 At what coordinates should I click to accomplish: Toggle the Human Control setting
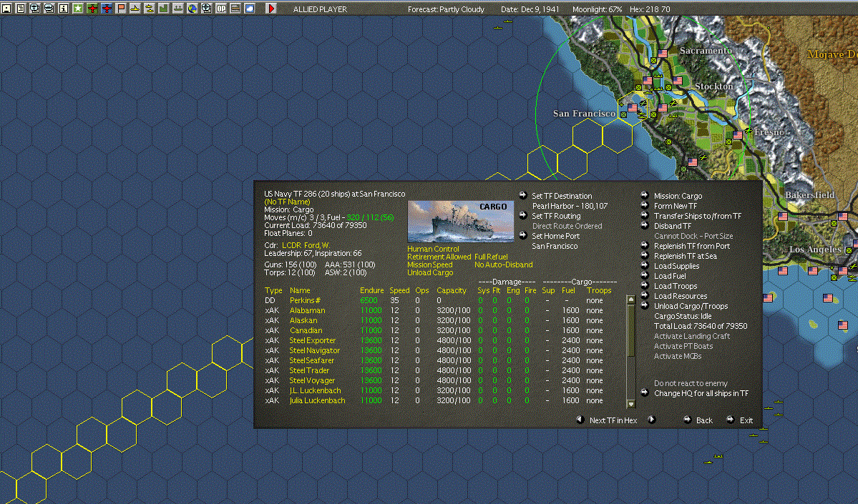point(433,249)
